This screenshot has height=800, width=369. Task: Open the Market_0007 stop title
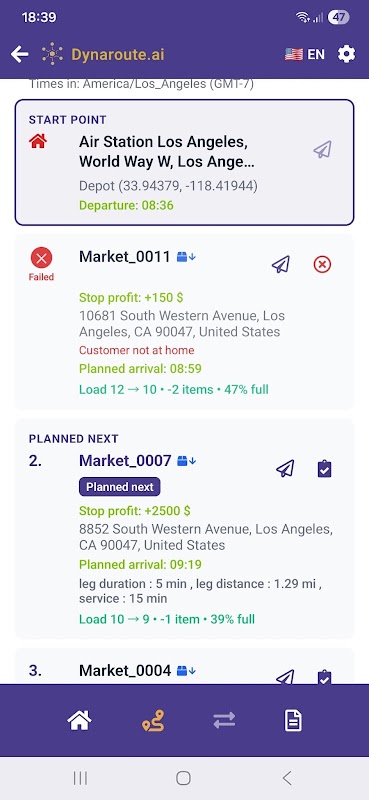click(x=125, y=461)
